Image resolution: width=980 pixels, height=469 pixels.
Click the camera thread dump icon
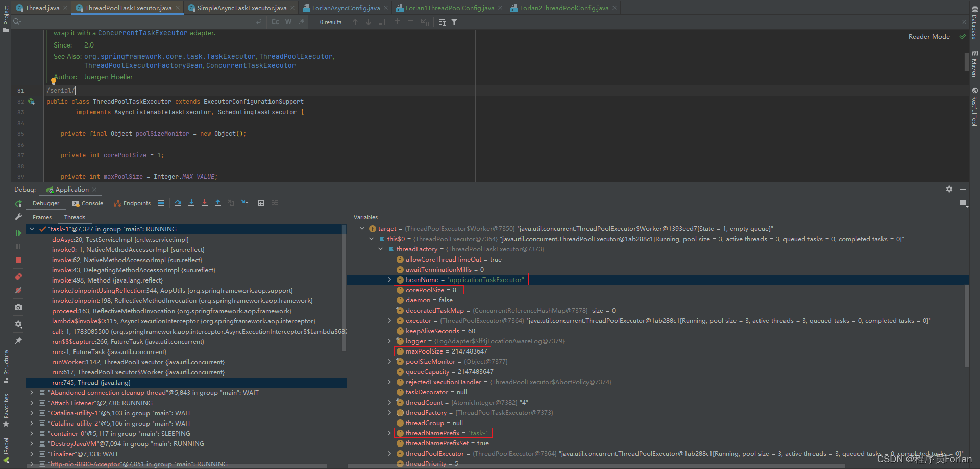(x=18, y=307)
